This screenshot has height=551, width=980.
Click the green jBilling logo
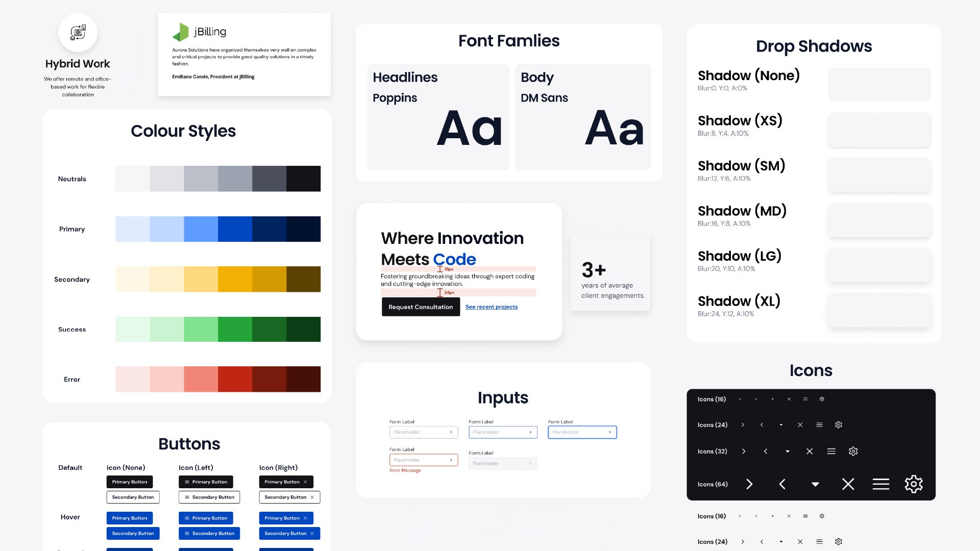(x=181, y=32)
